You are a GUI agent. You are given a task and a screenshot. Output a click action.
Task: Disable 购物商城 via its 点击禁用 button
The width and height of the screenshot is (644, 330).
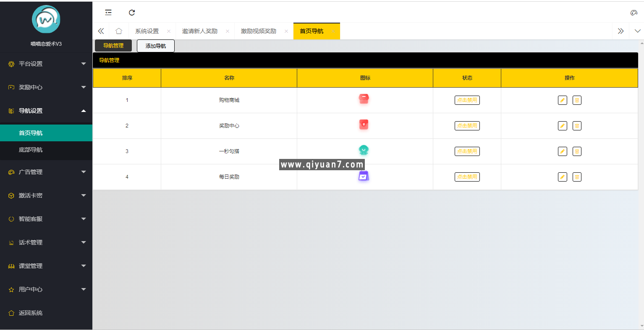[467, 100]
